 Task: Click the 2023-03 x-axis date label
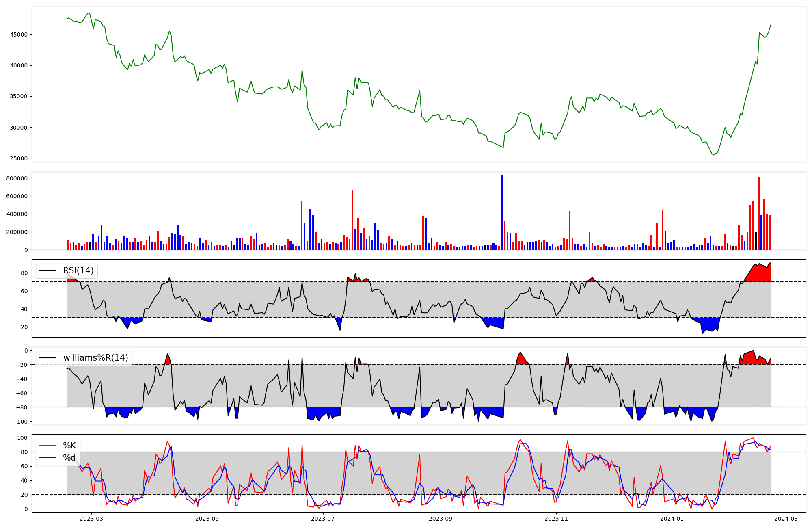tap(91, 519)
